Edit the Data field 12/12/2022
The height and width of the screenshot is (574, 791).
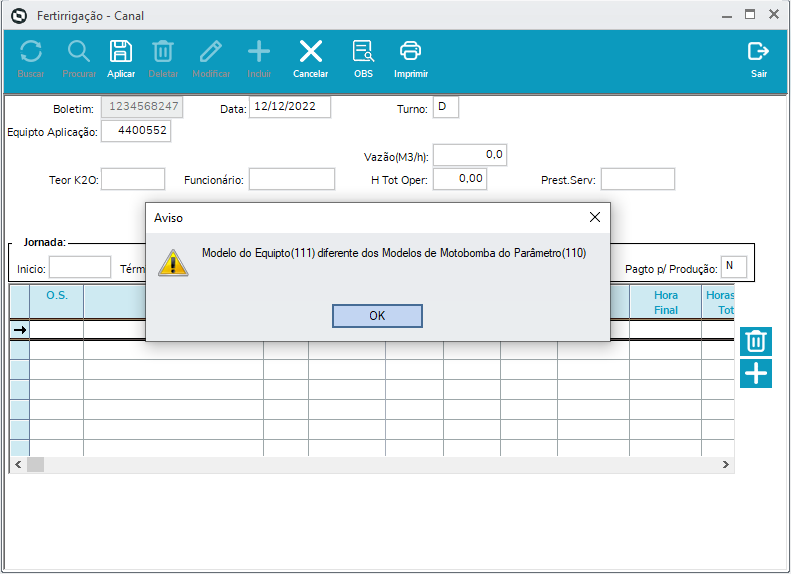[290, 107]
